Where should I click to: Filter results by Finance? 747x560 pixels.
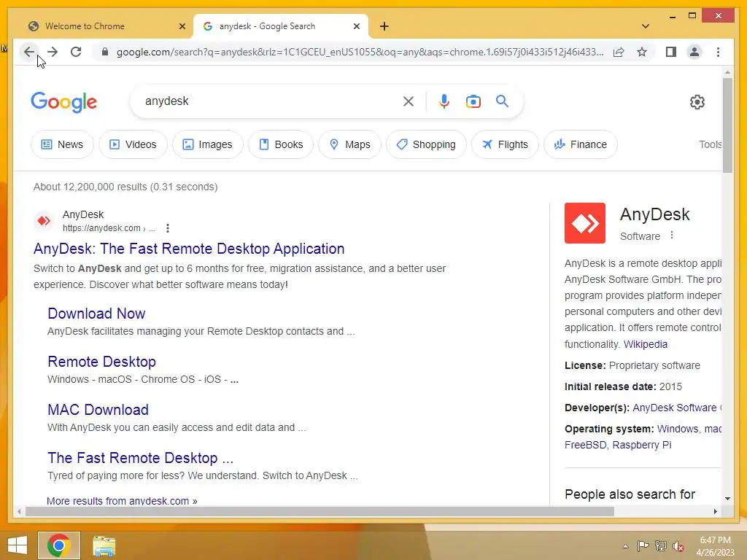tap(581, 144)
